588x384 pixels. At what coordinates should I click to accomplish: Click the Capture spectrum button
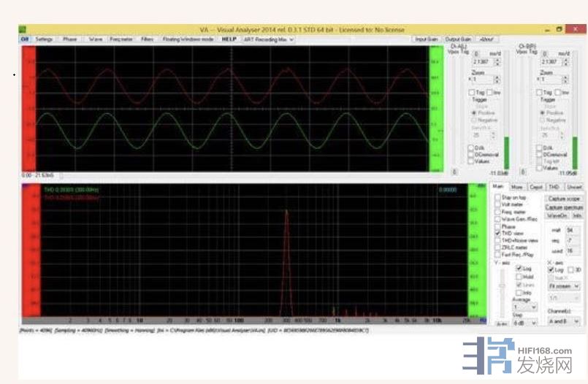[564, 207]
